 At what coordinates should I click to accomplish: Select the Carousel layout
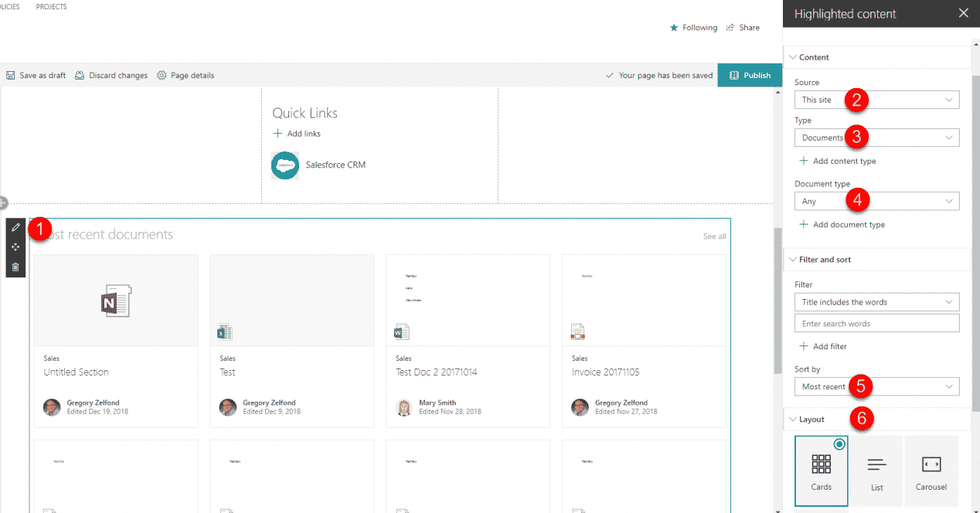931,470
